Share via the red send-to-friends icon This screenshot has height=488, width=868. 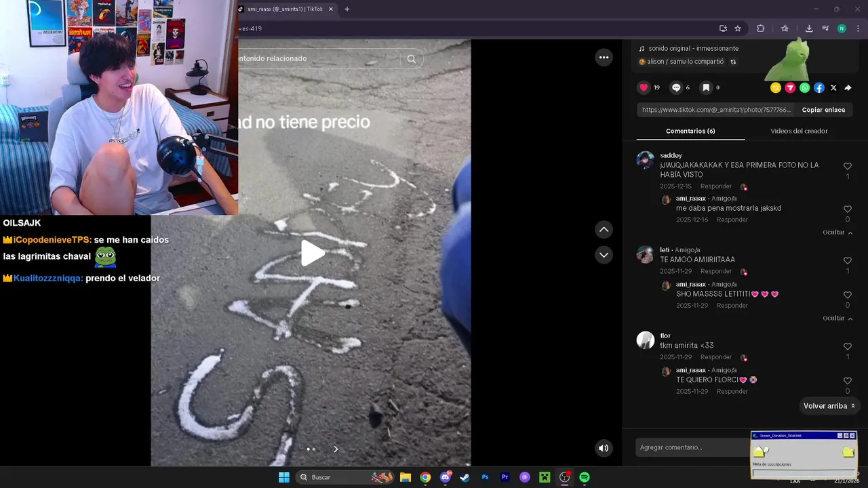[x=790, y=87]
